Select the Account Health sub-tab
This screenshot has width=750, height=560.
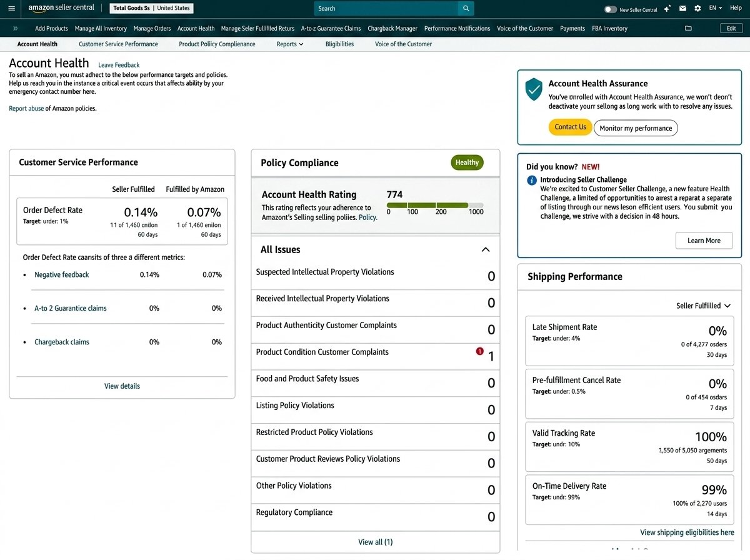[37, 44]
